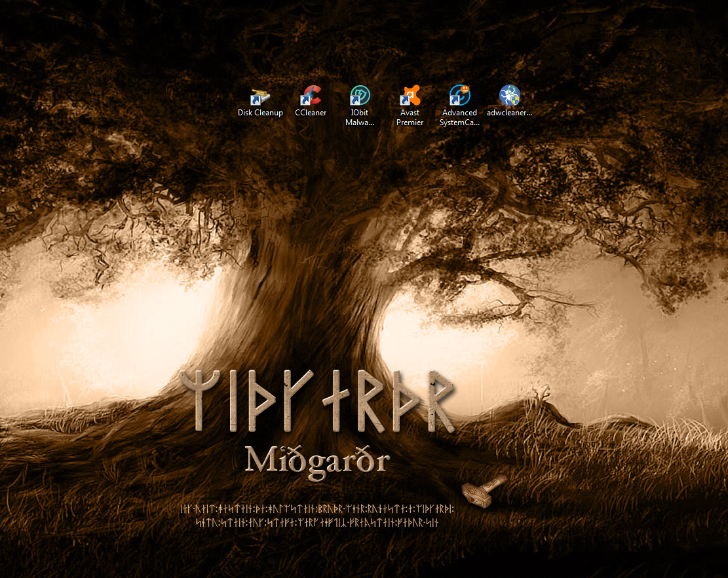Click the large stone rune title
Screen dimensions: 728x578
click(317, 400)
